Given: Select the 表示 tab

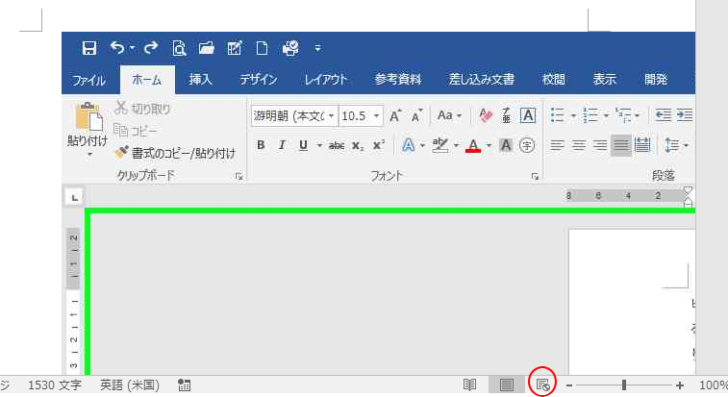Looking at the screenshot, I should click(604, 79).
